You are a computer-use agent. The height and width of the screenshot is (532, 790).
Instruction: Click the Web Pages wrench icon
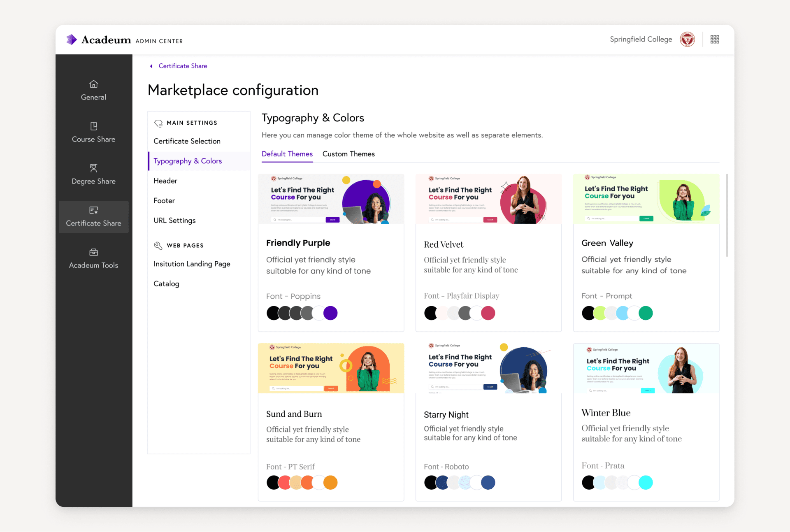pyautogui.click(x=158, y=245)
